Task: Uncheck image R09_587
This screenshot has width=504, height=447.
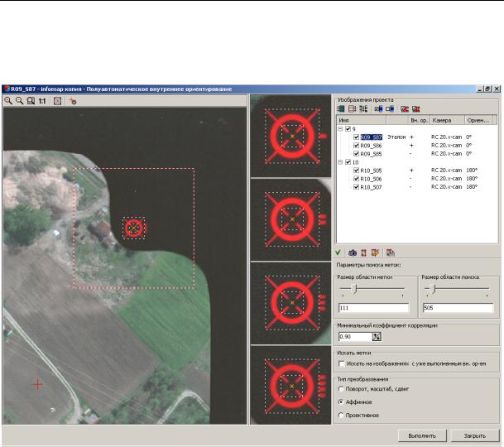Action: (x=356, y=137)
